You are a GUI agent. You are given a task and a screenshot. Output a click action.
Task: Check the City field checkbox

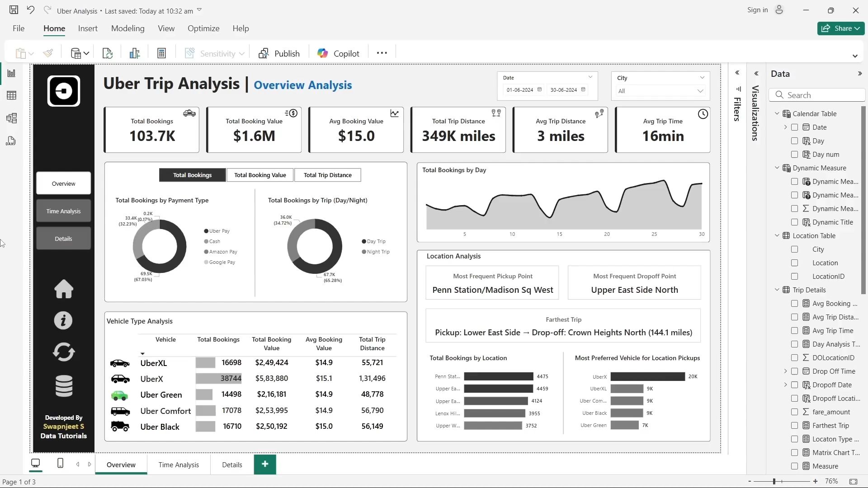[x=794, y=249]
